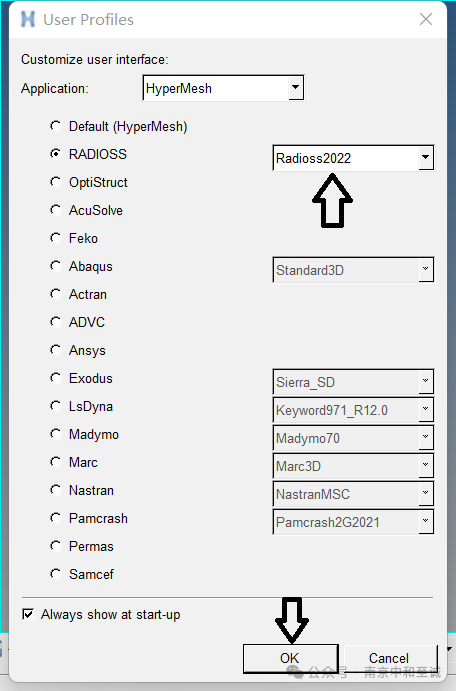456x691 pixels.
Task: Click the Cancel button
Action: pyautogui.click(x=389, y=658)
